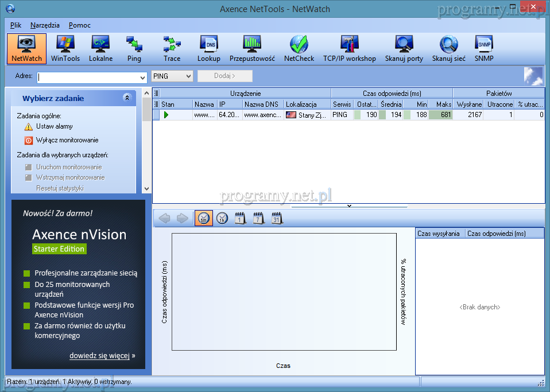550x392 pixels.
Task: Select the DNS Lookup tool
Action: (208, 49)
